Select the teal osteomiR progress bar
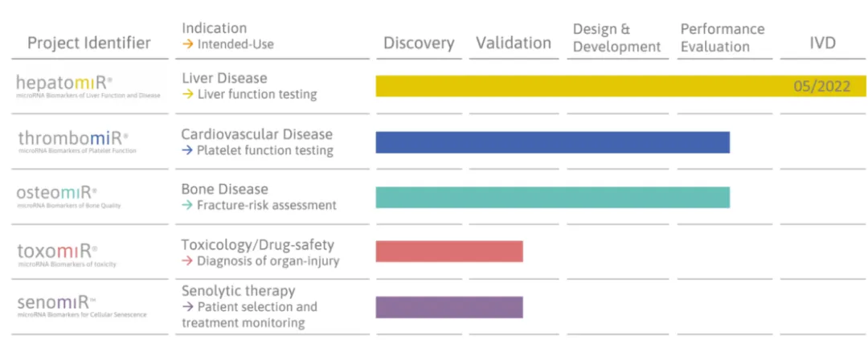The image size is (868, 340). pos(552,197)
